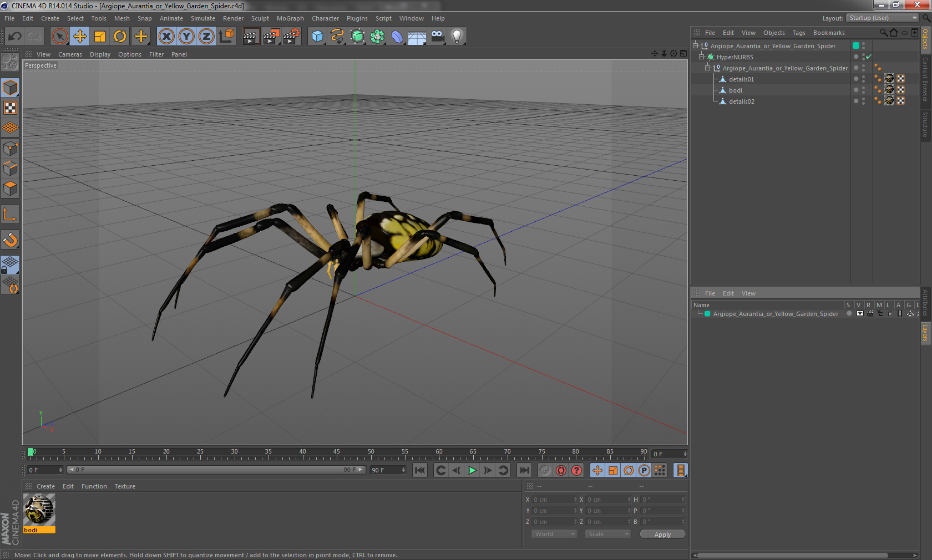The image size is (932, 560).
Task: Open the Deformer objects icon
Action: (x=397, y=37)
